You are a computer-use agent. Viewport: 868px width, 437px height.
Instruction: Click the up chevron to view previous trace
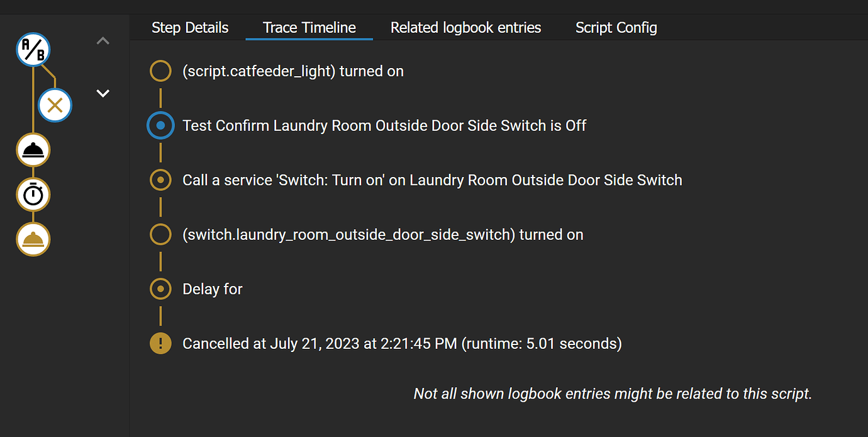coord(103,40)
